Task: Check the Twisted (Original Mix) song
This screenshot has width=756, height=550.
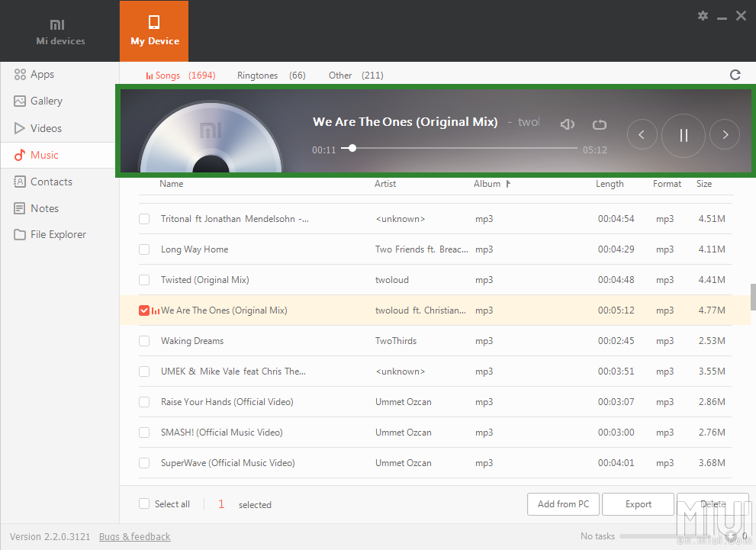Action: (x=144, y=280)
